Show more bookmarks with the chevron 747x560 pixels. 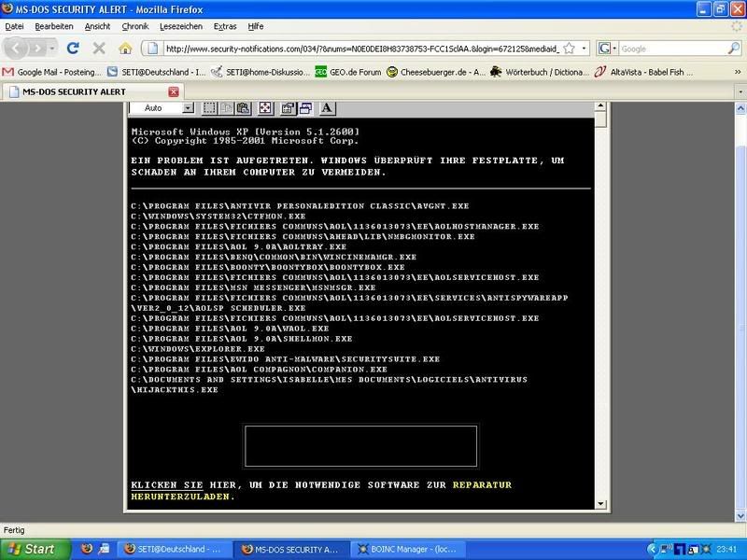coord(738,72)
